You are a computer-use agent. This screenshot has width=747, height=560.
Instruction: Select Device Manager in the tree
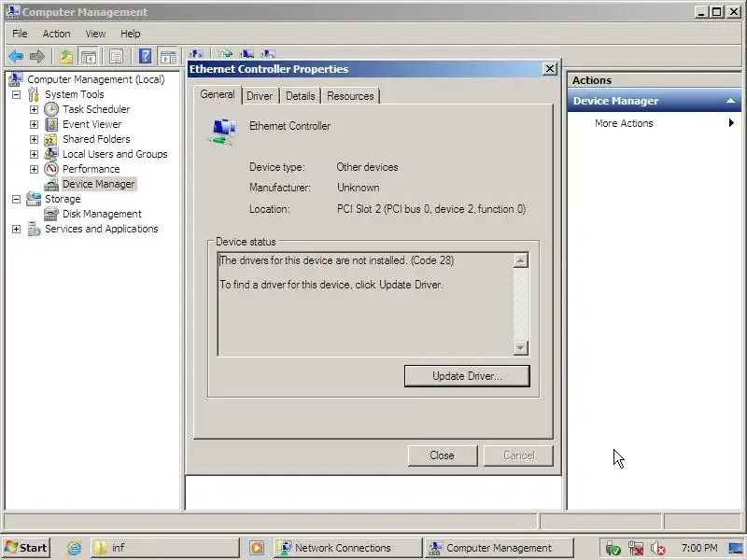point(99,184)
